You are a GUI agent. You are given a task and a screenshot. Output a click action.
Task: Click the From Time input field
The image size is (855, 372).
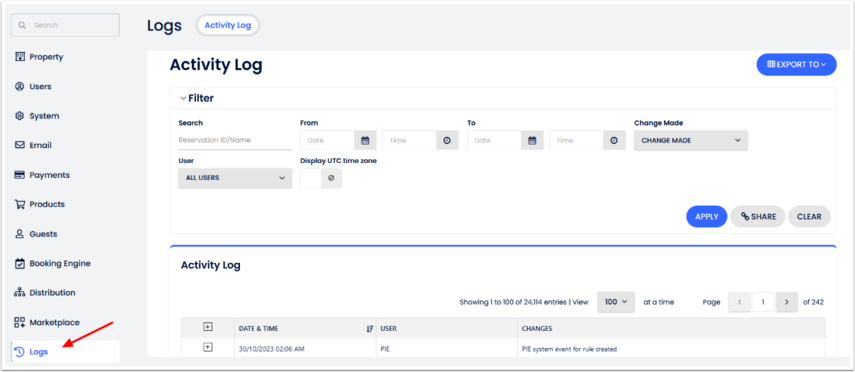pos(410,140)
